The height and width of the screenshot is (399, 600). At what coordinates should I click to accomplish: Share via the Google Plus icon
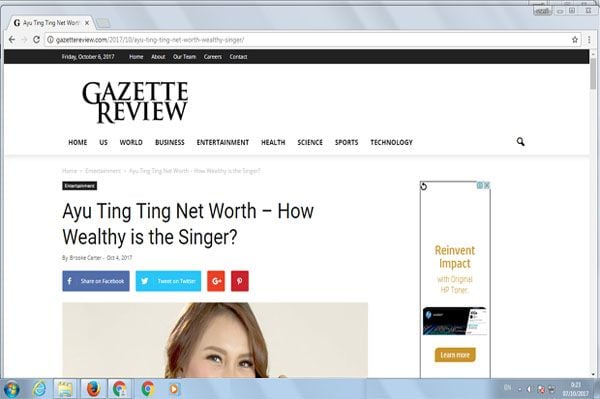[x=216, y=281]
